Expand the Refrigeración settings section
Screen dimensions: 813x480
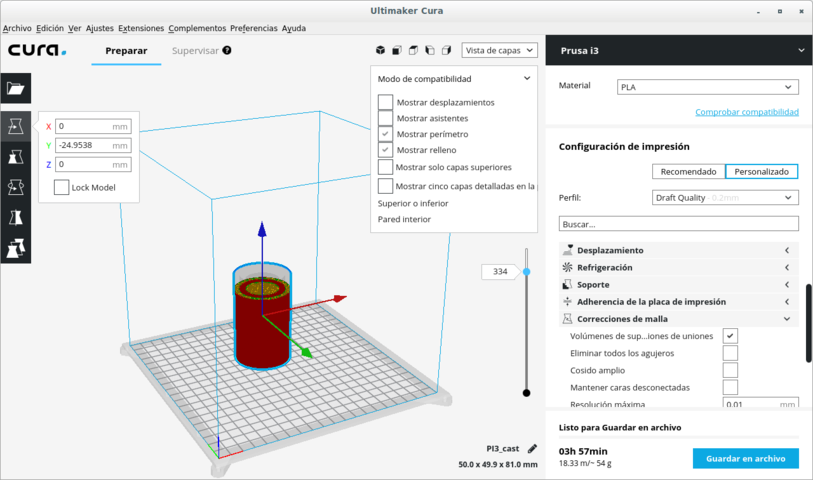(679, 267)
